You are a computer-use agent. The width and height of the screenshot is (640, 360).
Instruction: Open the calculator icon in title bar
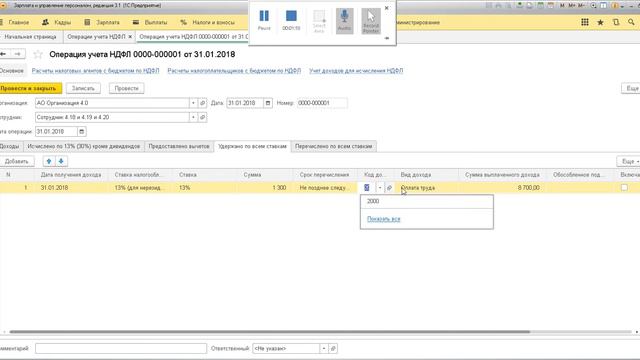tap(540, 6)
